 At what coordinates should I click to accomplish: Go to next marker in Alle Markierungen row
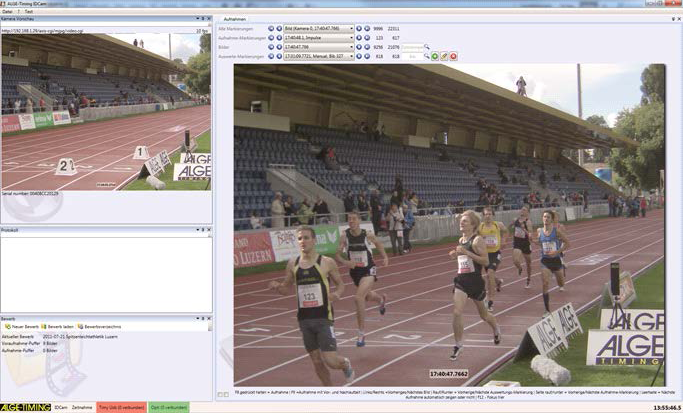tap(359, 29)
